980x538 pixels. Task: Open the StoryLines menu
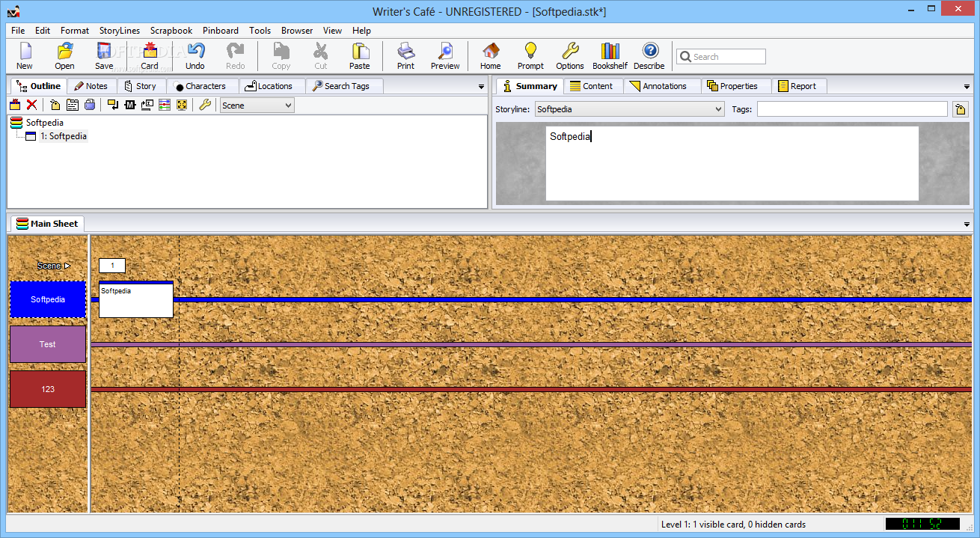[x=120, y=31]
